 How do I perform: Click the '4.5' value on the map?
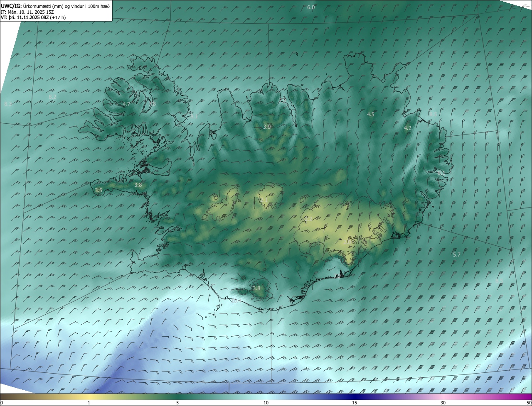click(371, 114)
